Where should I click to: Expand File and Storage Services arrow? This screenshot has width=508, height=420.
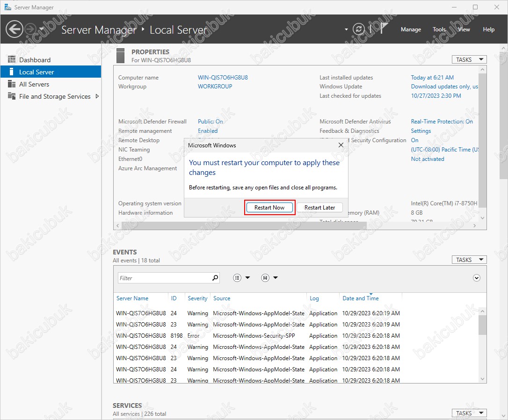97,96
